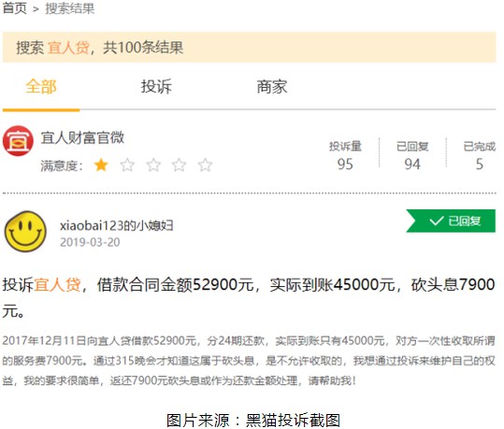Click the caption 图片来源：黑猫投诉截图

tap(253, 420)
